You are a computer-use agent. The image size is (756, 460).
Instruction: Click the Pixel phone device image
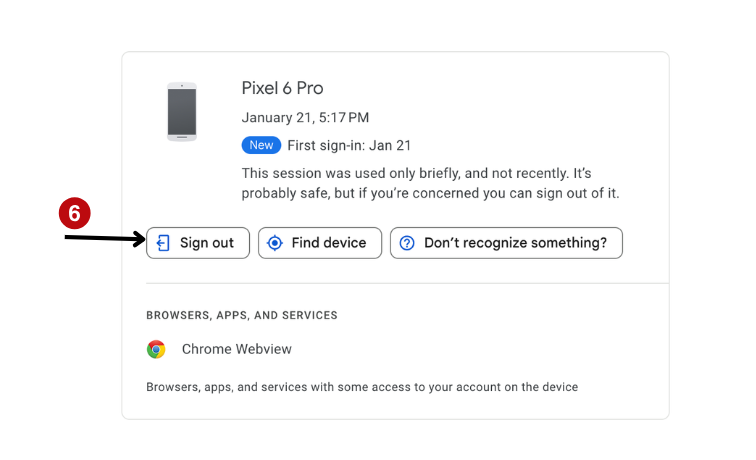[x=181, y=111]
